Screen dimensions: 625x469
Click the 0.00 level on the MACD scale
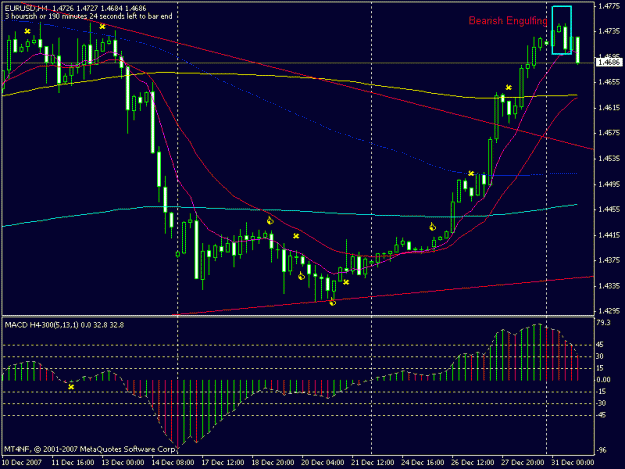click(x=603, y=380)
